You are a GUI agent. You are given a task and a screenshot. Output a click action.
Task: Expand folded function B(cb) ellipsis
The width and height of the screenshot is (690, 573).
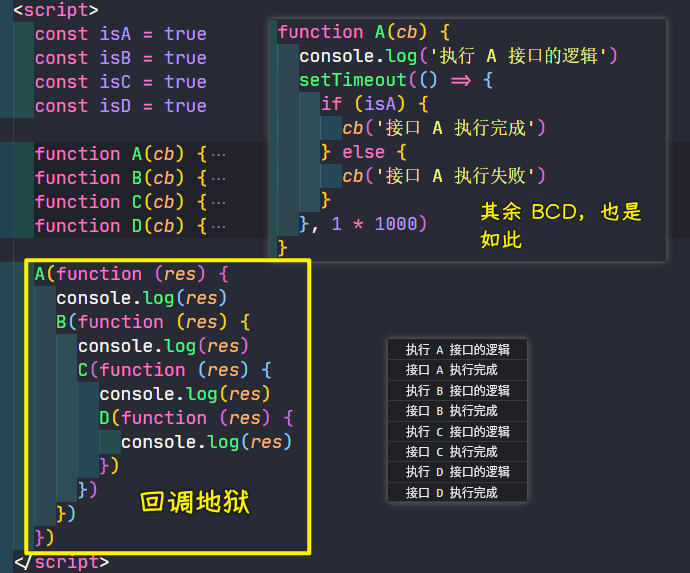tap(218, 179)
